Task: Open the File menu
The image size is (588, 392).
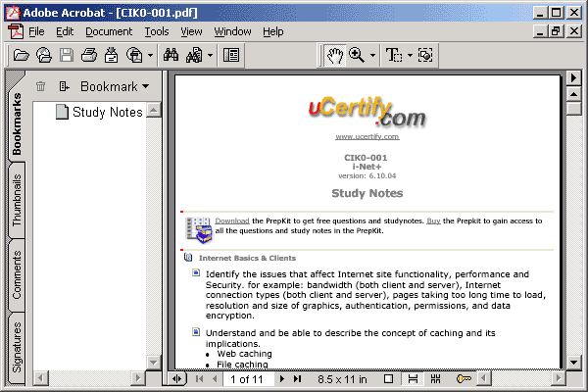Action: [x=36, y=31]
